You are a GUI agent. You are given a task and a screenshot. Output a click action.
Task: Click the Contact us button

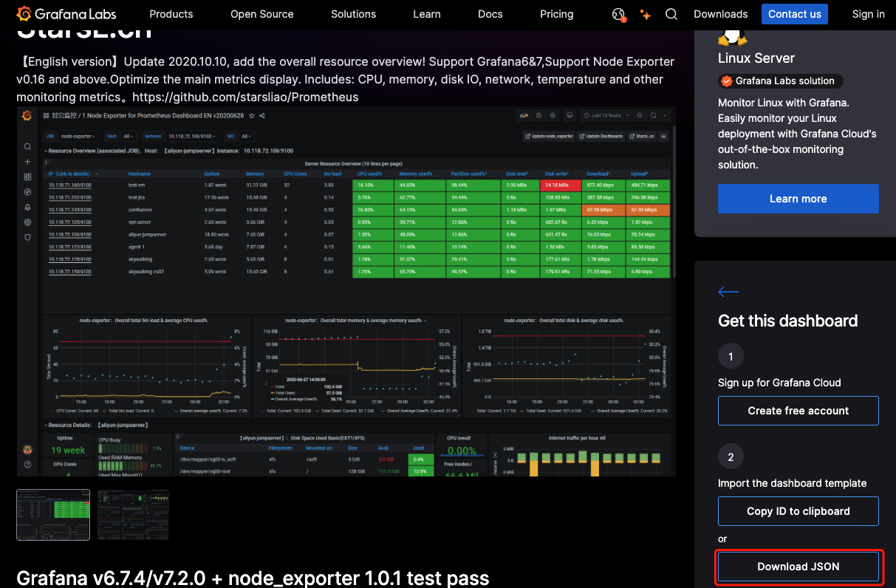pyautogui.click(x=795, y=14)
